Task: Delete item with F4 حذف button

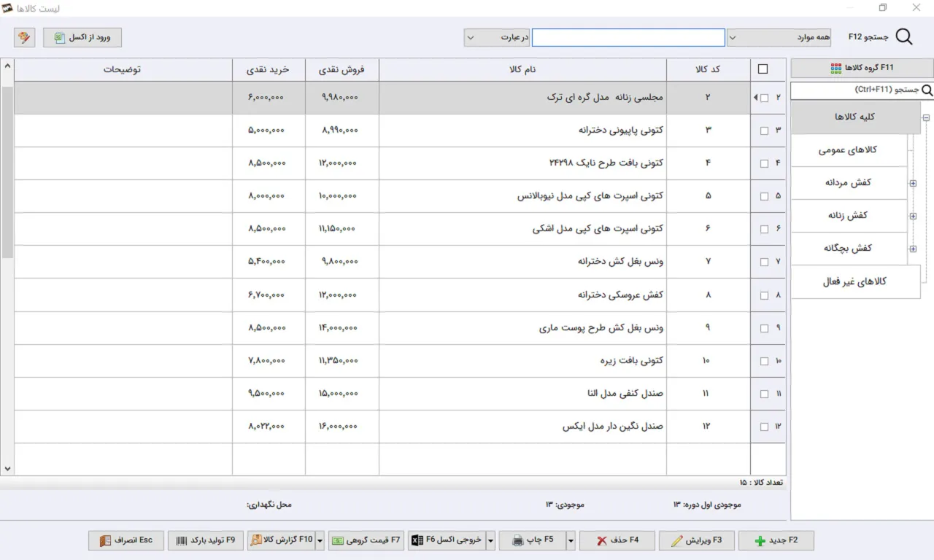Action: point(617,540)
